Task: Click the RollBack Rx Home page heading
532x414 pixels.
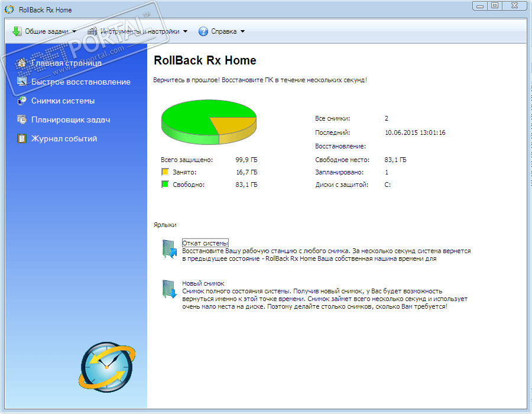Action: pyautogui.click(x=205, y=60)
